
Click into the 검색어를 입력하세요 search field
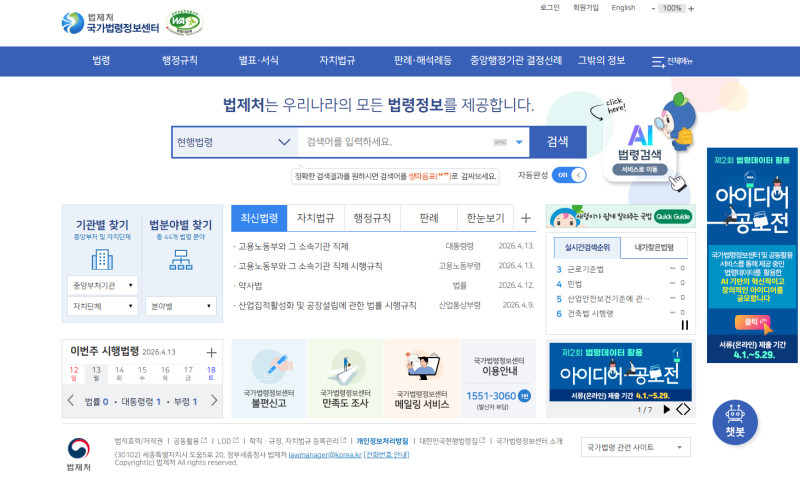pyautogui.click(x=395, y=142)
